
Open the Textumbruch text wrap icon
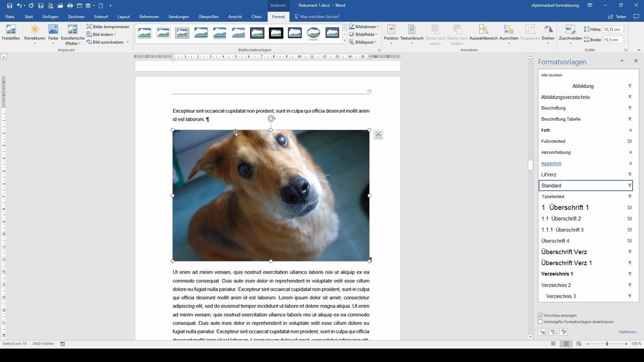point(412,30)
